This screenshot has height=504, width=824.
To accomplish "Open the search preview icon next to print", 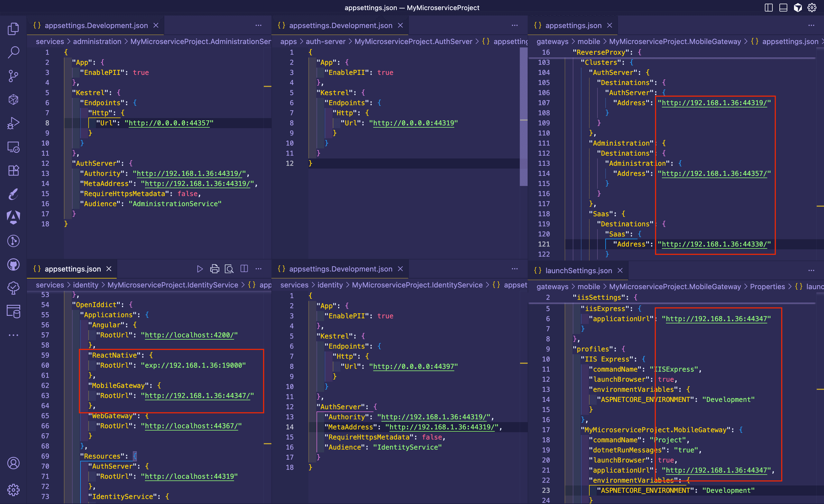I will pos(229,269).
